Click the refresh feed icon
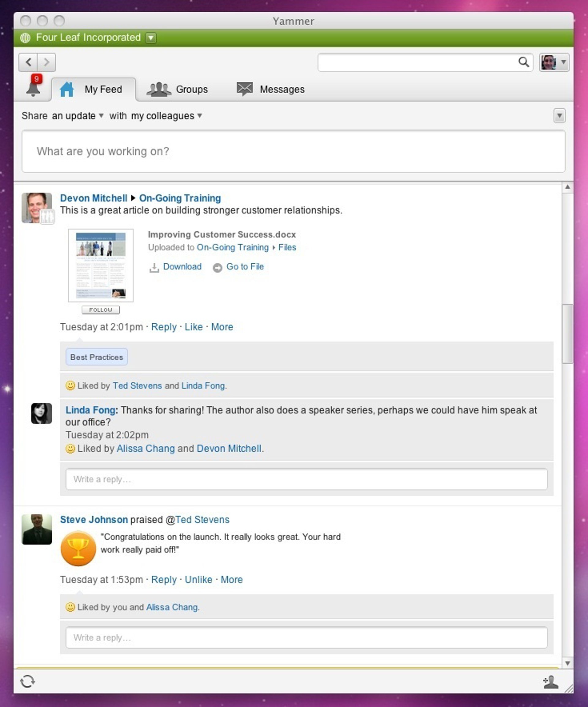The height and width of the screenshot is (707, 588). [27, 681]
